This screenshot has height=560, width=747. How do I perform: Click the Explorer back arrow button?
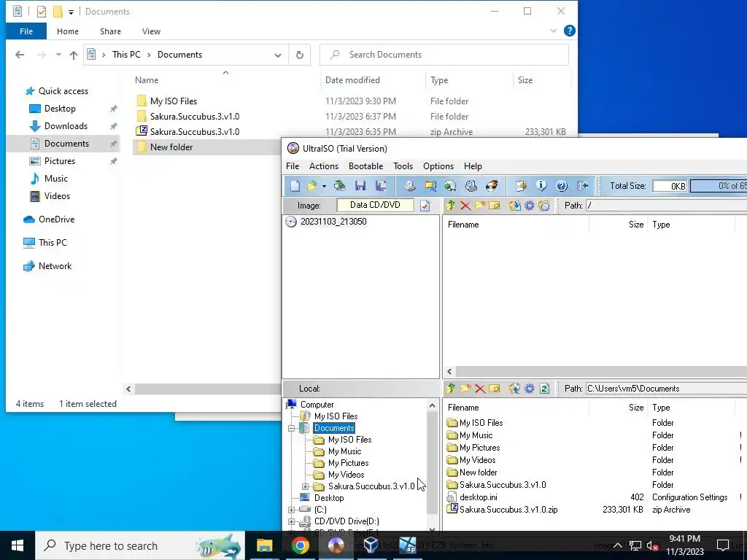coord(20,55)
